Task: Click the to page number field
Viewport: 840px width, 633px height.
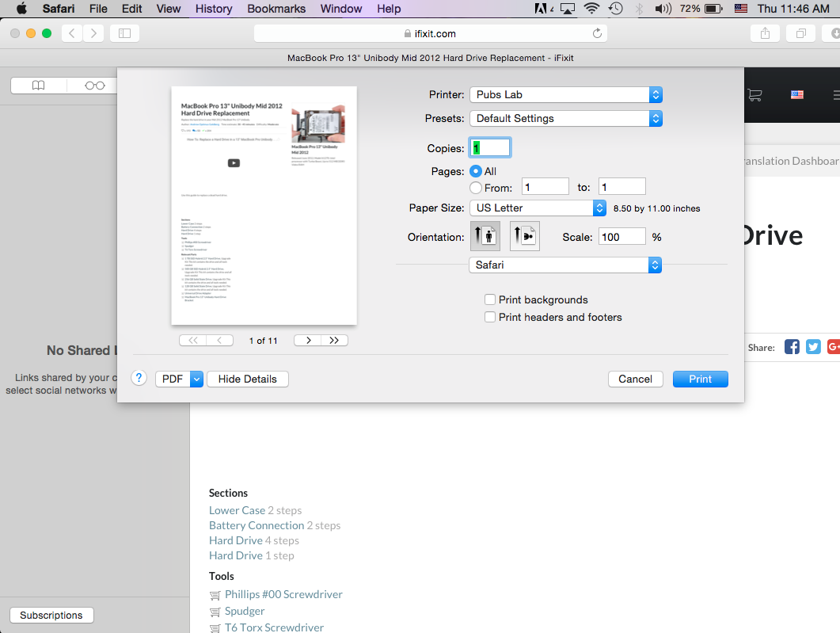Action: pos(622,187)
